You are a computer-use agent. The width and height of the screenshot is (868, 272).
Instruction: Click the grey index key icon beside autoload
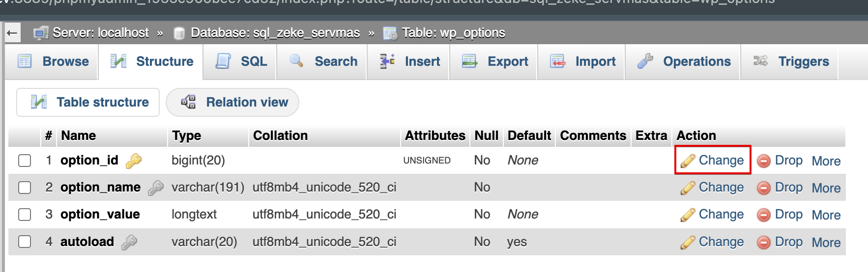[129, 242]
